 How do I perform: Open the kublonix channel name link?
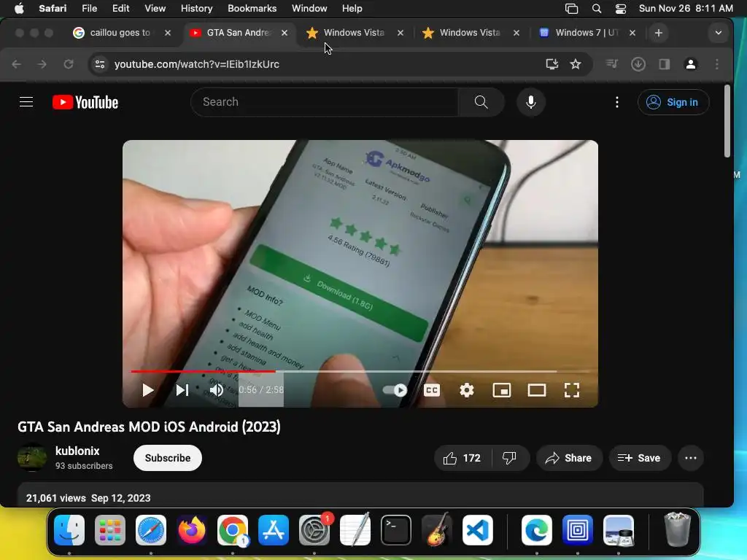click(x=77, y=451)
